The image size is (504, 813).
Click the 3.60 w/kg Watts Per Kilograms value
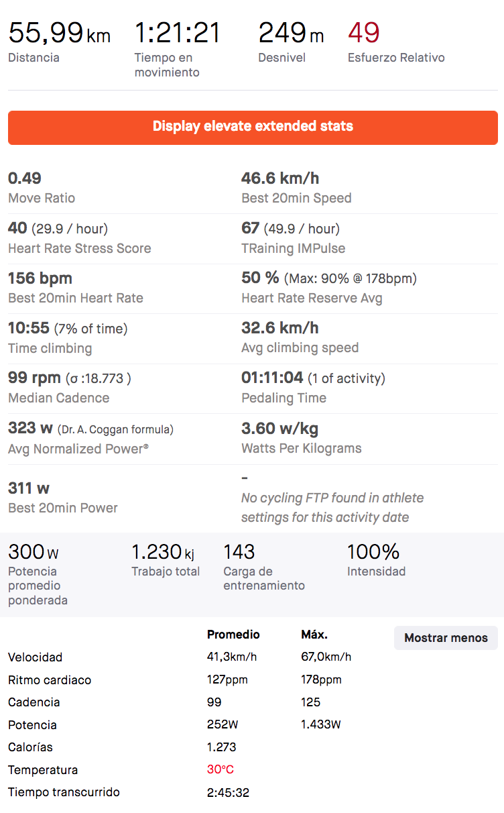click(279, 429)
